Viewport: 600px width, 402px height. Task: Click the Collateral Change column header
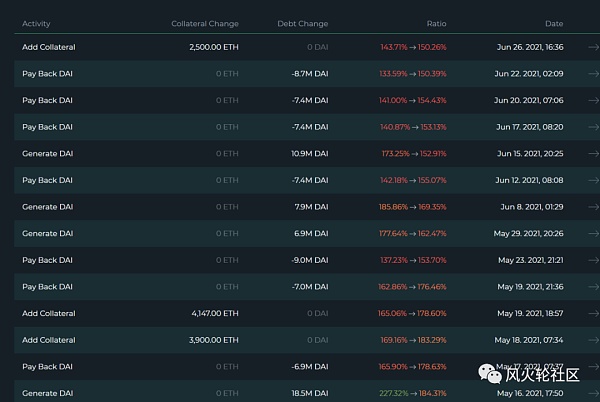click(x=205, y=23)
